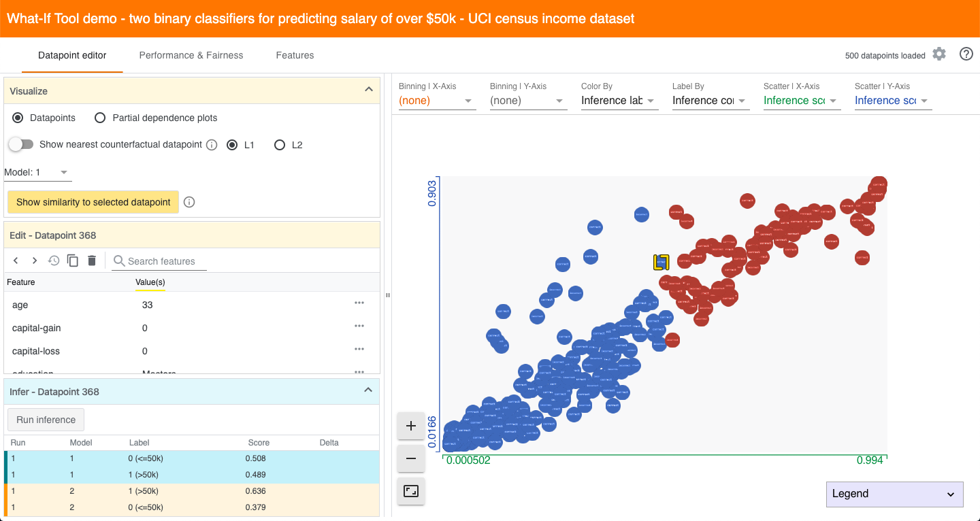
Task: Click the search magnifier icon
Action: click(119, 260)
